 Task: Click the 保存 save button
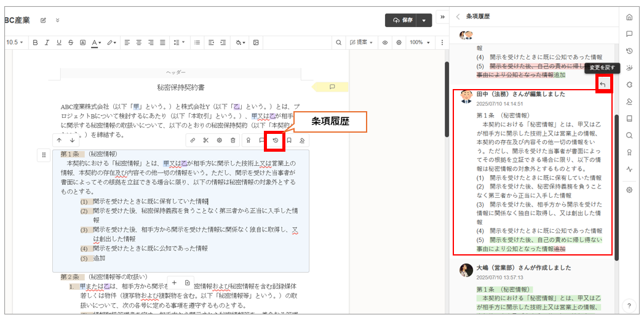point(400,20)
